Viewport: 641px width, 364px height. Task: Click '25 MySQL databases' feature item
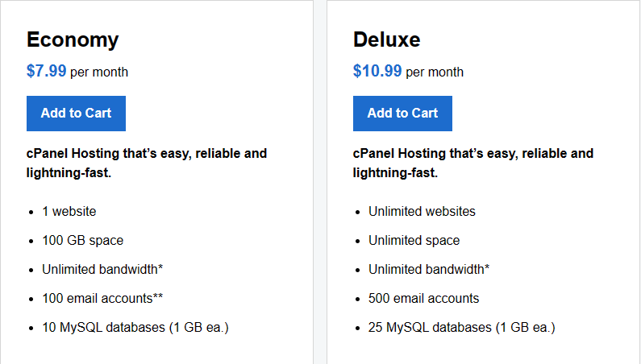(461, 328)
